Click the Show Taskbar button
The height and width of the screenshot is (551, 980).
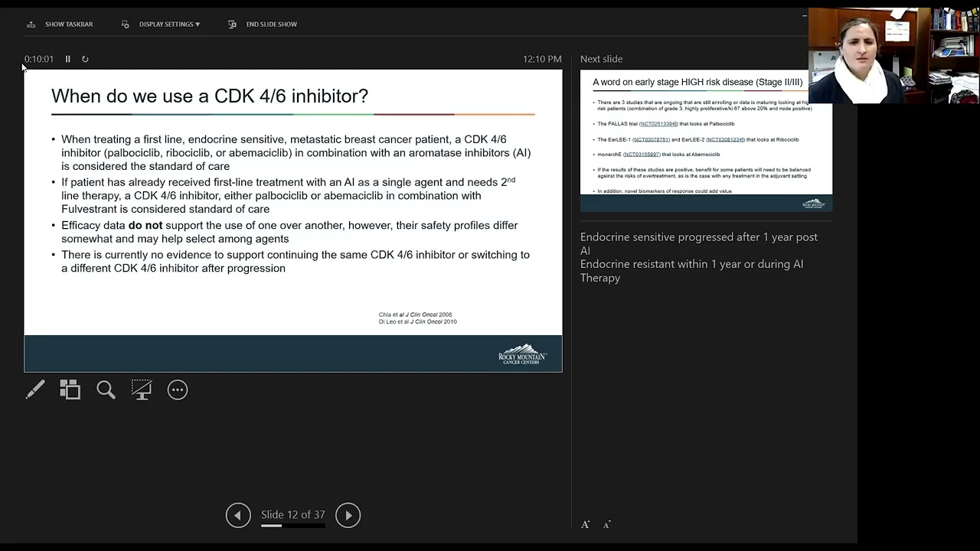coord(60,24)
